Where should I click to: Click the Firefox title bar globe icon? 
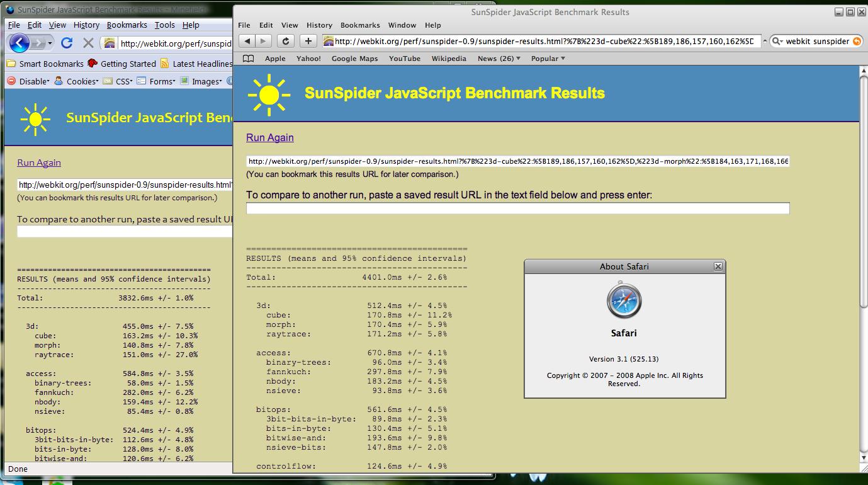tap(10, 9)
